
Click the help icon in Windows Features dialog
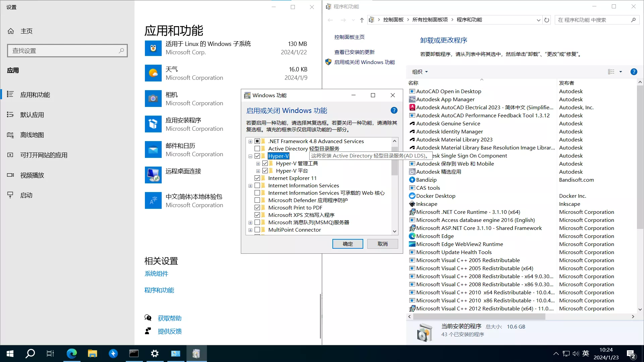coord(394,110)
